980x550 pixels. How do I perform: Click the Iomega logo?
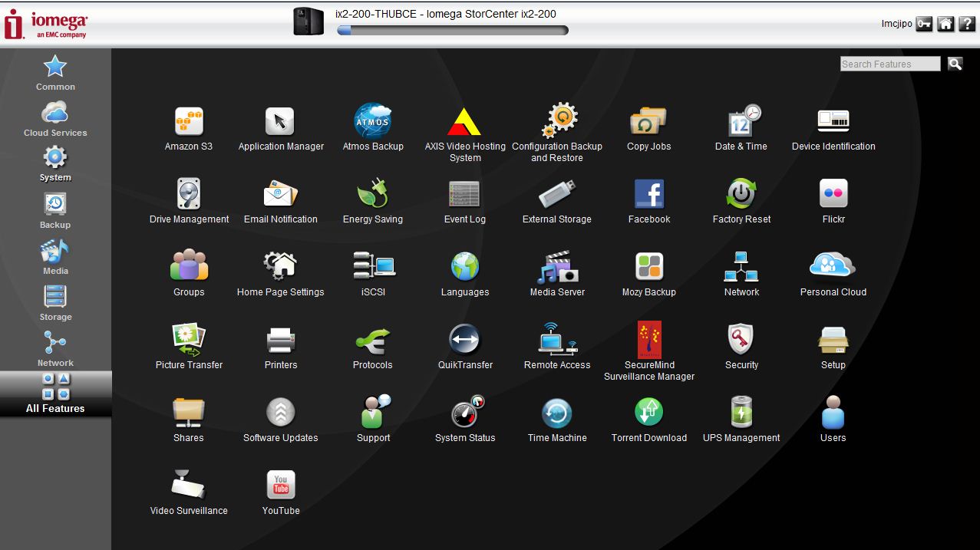pyautogui.click(x=46, y=24)
